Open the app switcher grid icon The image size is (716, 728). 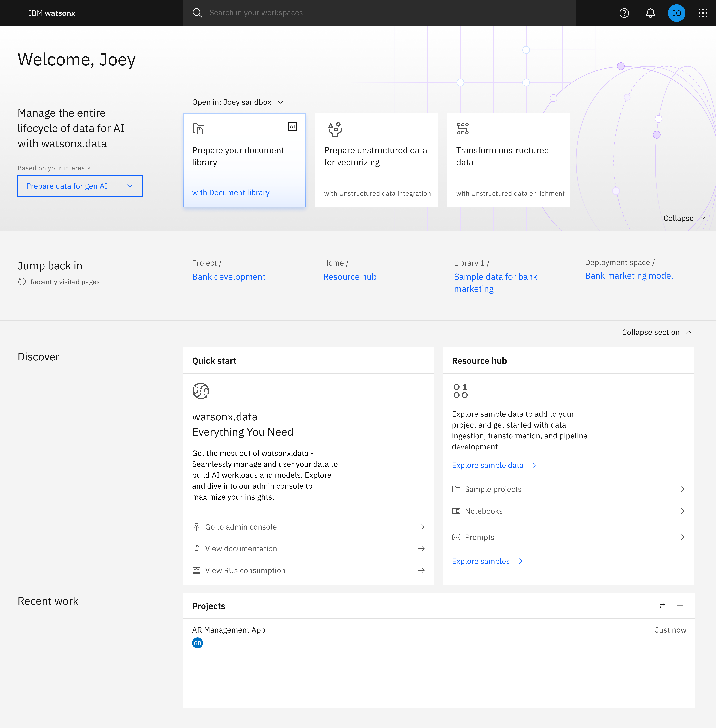coord(702,13)
